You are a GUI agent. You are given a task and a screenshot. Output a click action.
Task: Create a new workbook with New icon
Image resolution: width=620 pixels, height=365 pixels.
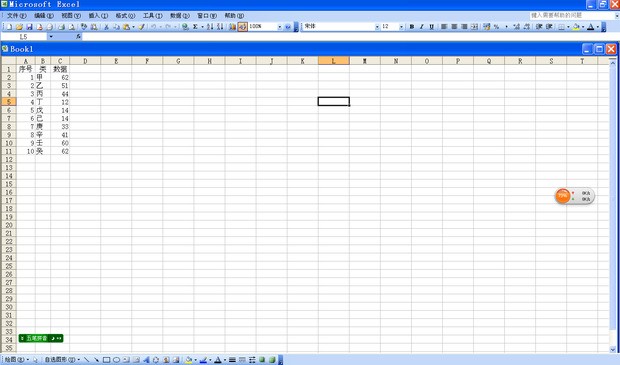[x=9, y=26]
